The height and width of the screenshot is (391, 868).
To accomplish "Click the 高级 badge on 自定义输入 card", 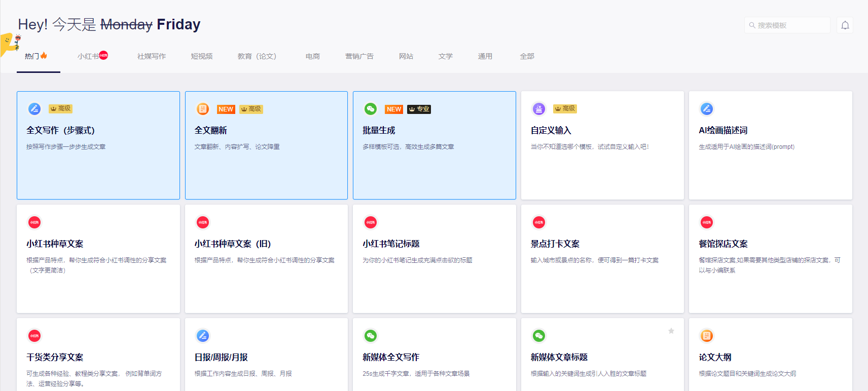I will (x=565, y=108).
